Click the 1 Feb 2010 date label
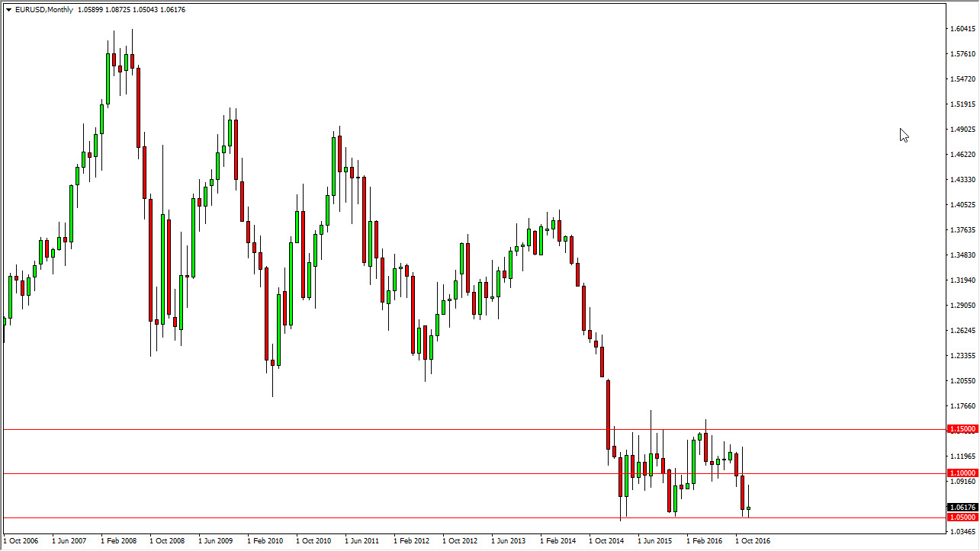 265,541
